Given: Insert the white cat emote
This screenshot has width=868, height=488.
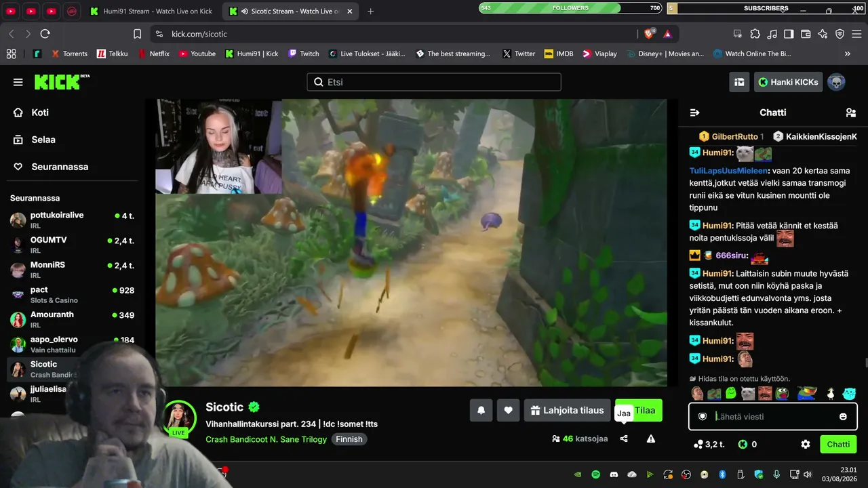Looking at the screenshot, I should (x=748, y=393).
